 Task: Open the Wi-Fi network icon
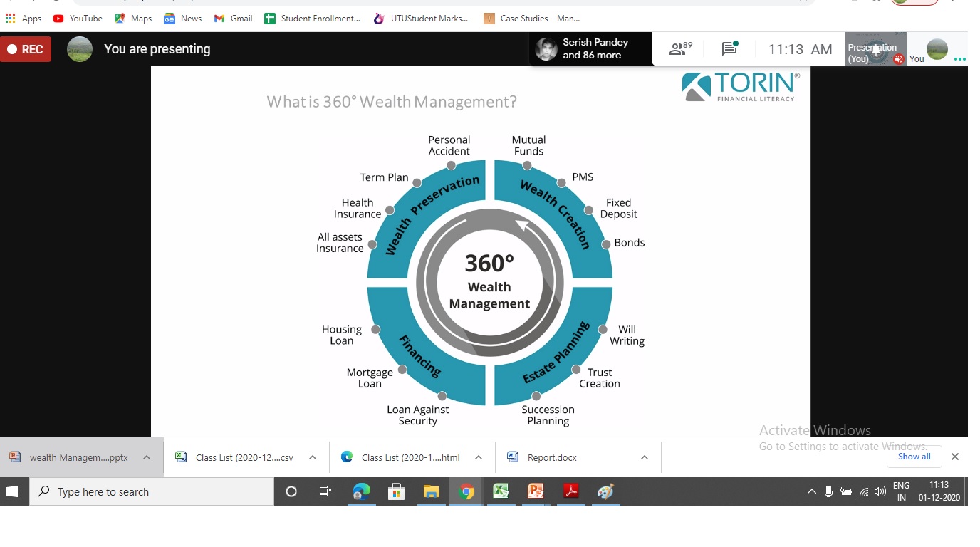tap(864, 491)
